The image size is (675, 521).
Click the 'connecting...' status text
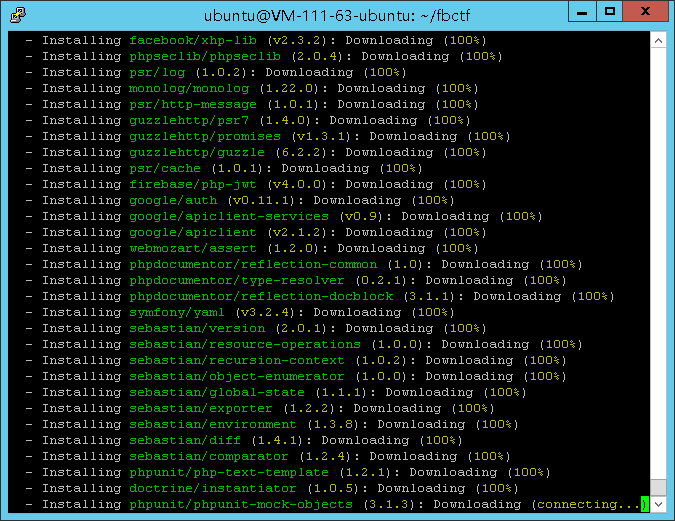(x=589, y=504)
